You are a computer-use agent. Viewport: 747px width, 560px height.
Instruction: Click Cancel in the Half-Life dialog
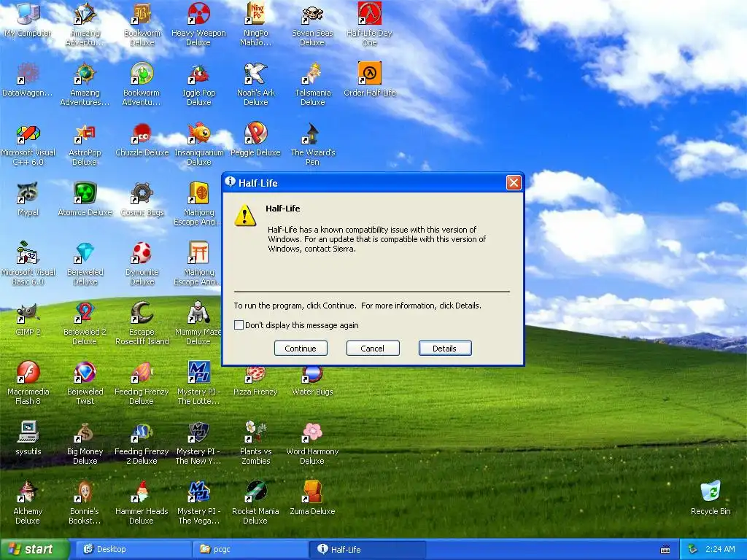pyautogui.click(x=373, y=348)
